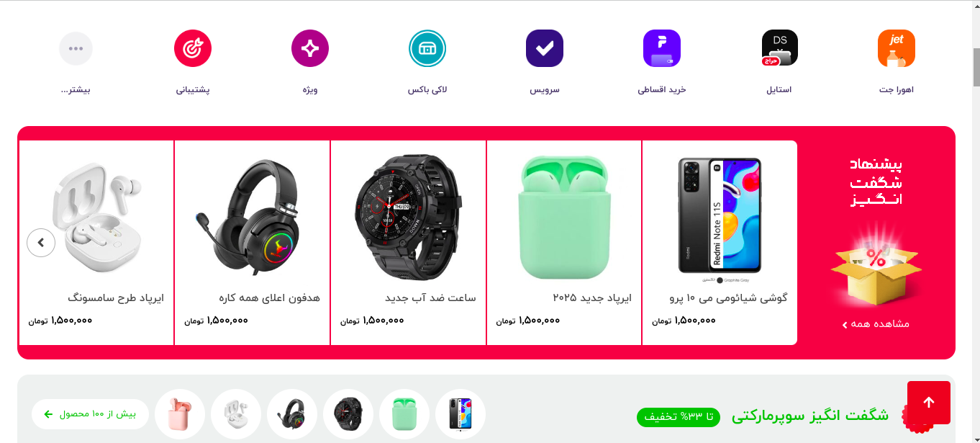Select the خرید اقساطی purple wallet icon
980x443 pixels.
[662, 48]
